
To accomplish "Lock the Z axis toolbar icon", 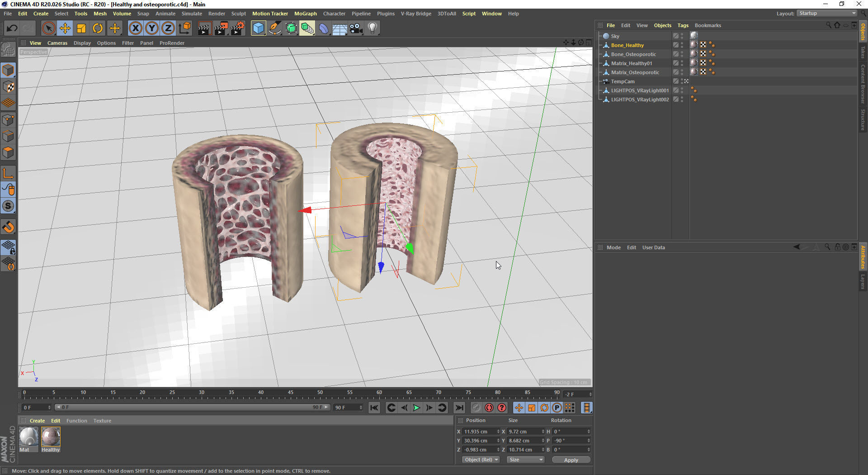I will 168,28.
